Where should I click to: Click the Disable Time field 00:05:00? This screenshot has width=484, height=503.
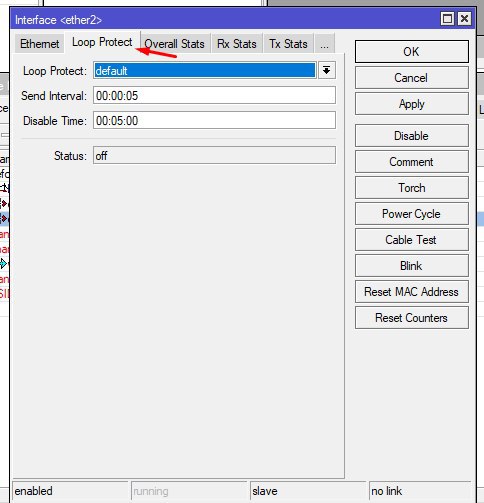[214, 121]
